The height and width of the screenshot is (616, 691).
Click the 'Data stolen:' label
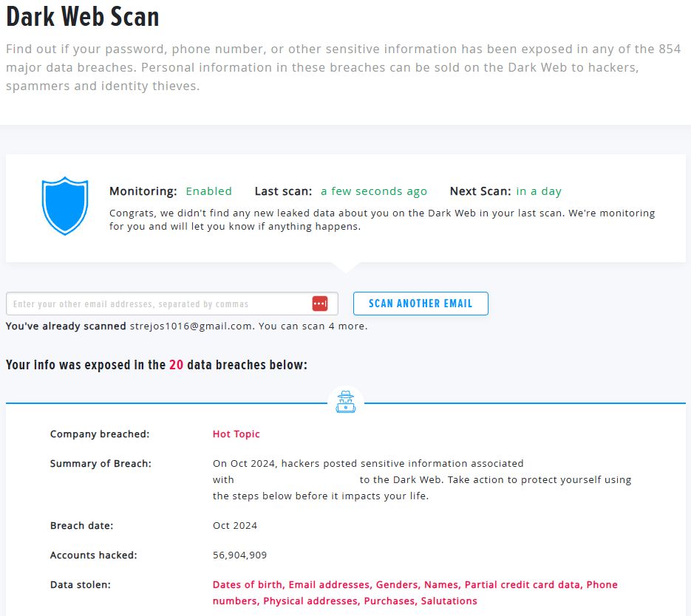coord(81,585)
